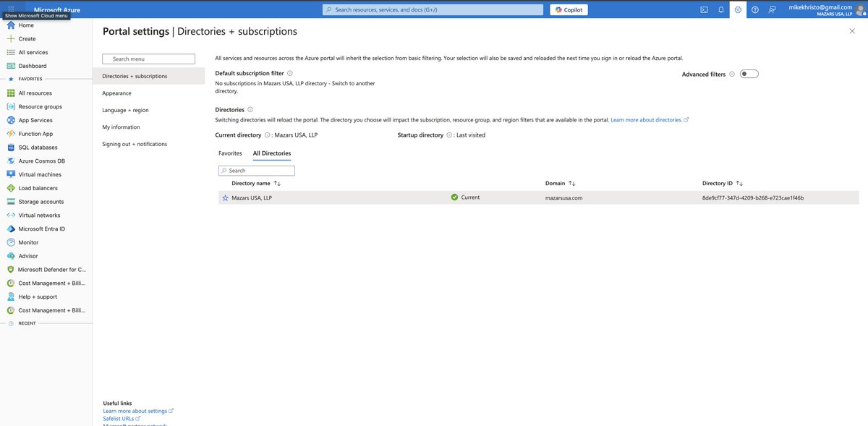Screen dimensions: 868x426
Task: Switch to the All Directories tab
Action: 272,153
